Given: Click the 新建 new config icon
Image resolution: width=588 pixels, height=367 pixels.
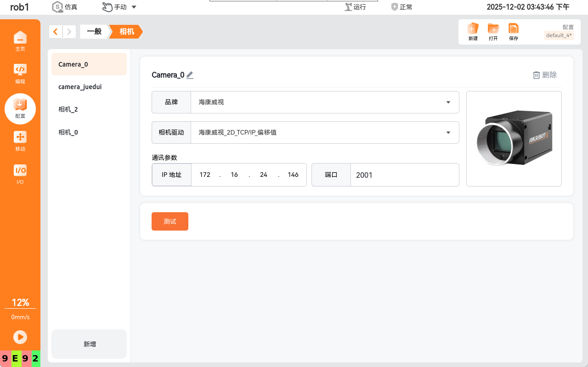Looking at the screenshot, I should click(x=473, y=32).
